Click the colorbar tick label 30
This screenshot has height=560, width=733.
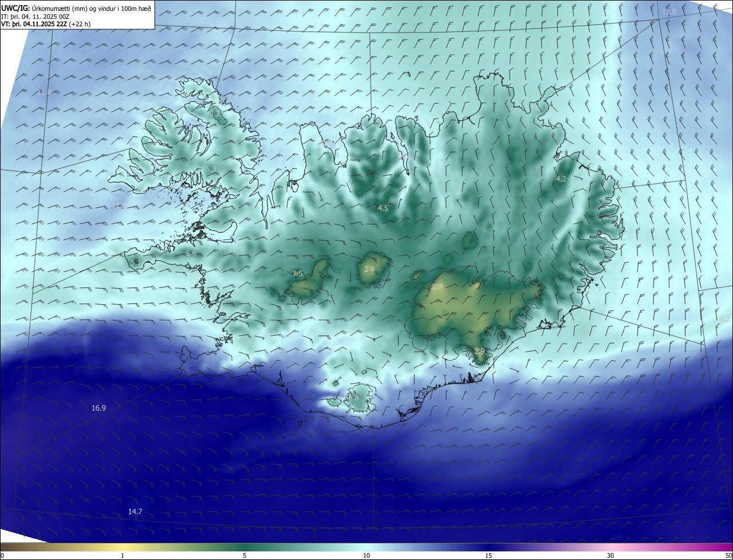tap(610, 555)
